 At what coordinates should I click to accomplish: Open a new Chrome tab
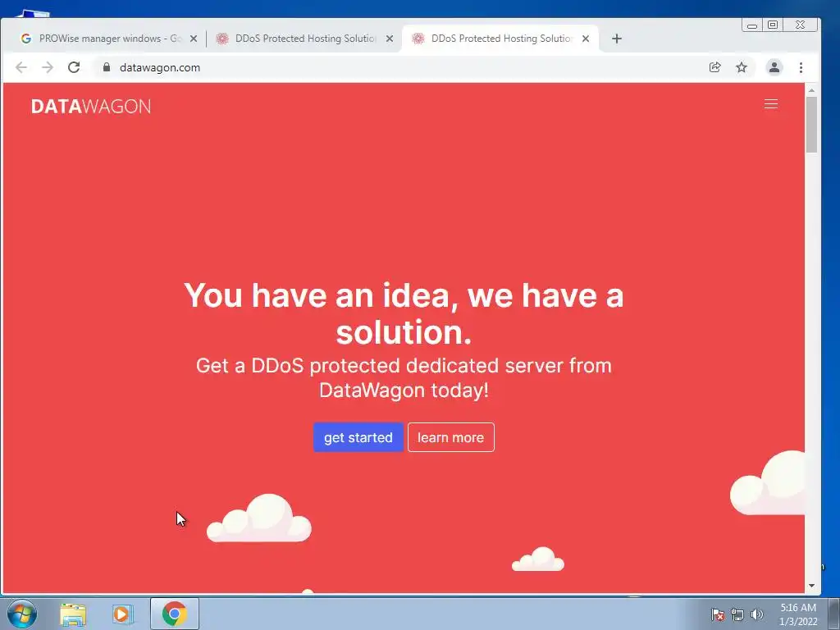coord(617,39)
